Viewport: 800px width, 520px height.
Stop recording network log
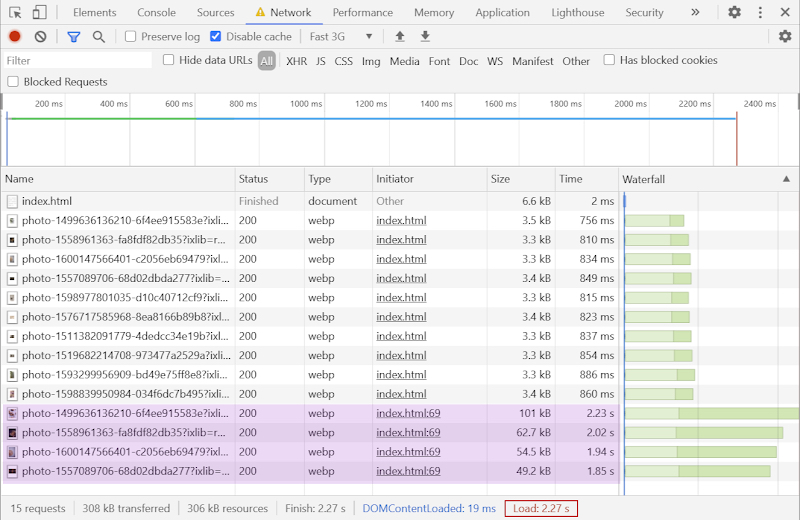click(14, 36)
